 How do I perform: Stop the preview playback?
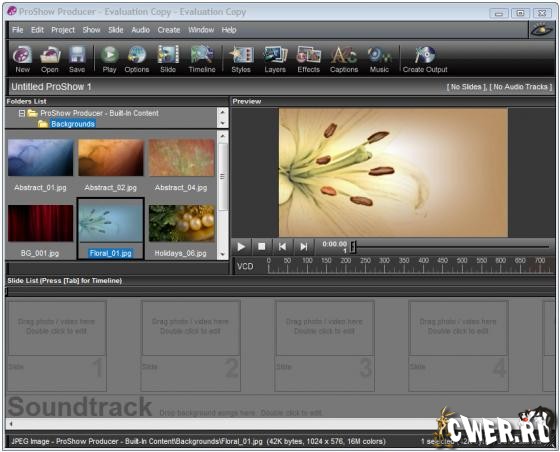click(x=261, y=246)
